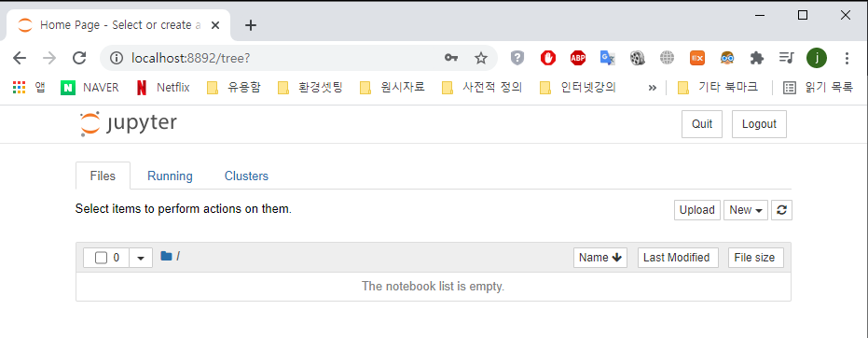Open the NAVER bookmark
The width and height of the screenshot is (868, 338).
pyautogui.click(x=90, y=87)
